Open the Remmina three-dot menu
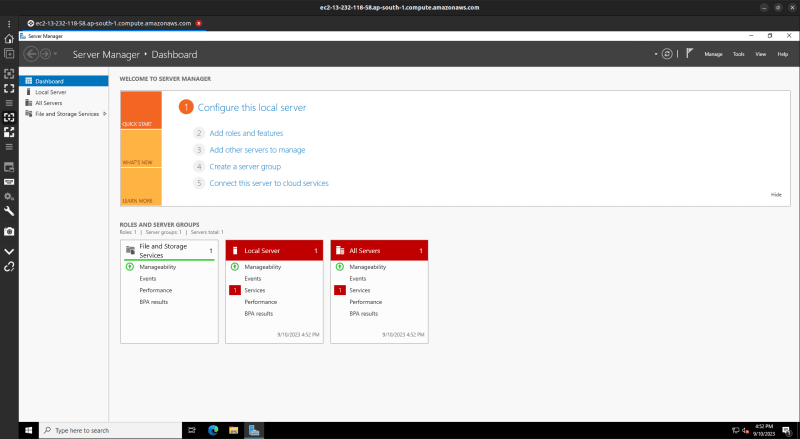The width and height of the screenshot is (800, 439). coord(9,23)
